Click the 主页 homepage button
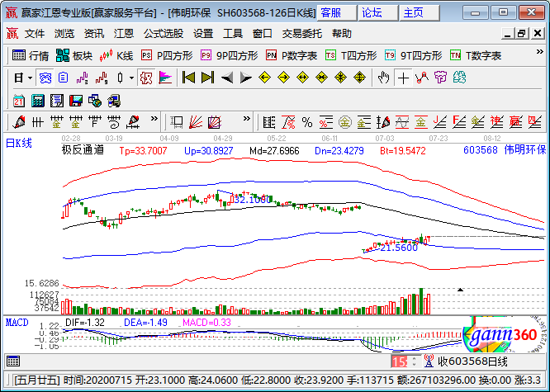This screenshot has width=550, height=392. (x=420, y=13)
